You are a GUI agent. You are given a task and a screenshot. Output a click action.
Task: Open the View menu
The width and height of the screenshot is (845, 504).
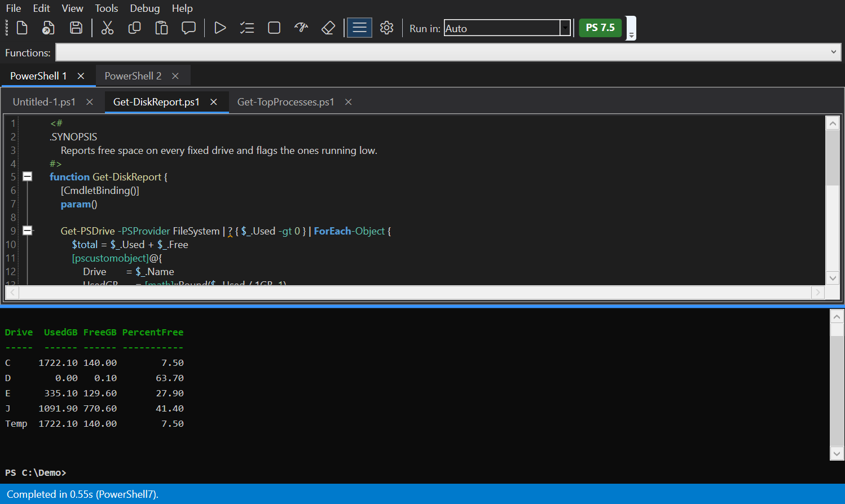(72, 8)
